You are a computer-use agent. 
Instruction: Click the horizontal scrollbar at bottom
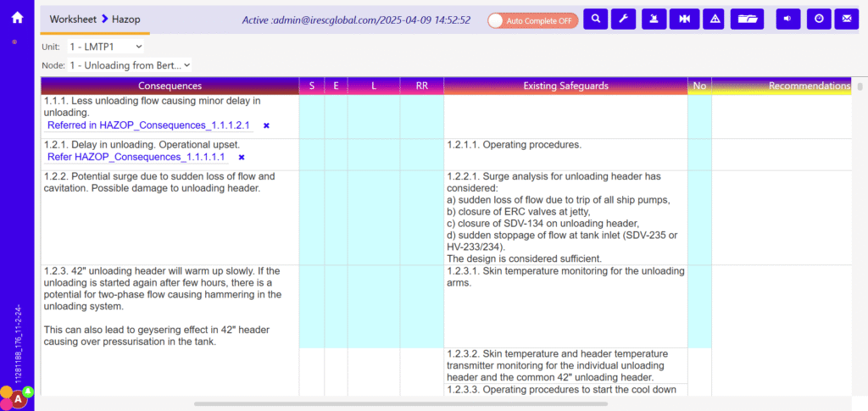click(x=398, y=404)
